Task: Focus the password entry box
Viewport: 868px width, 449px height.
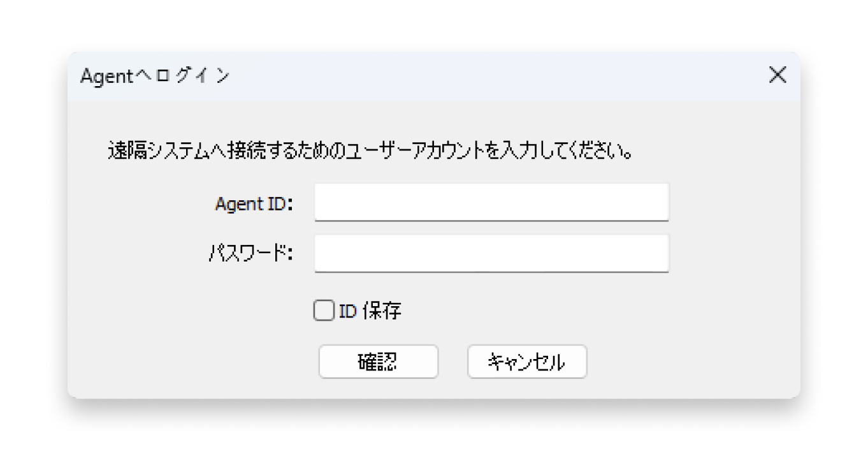Action: [491, 253]
